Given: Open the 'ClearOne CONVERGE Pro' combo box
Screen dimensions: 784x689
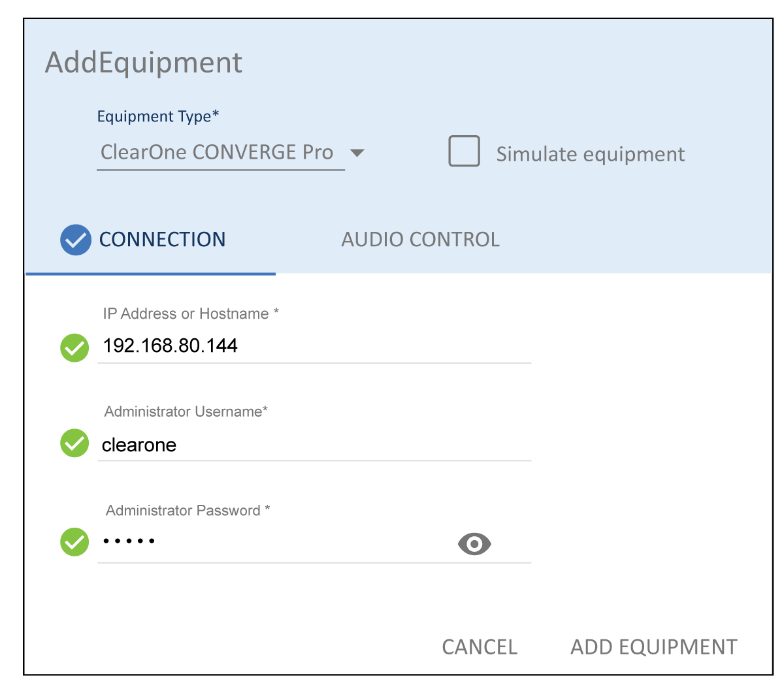Looking at the screenshot, I should click(217, 153).
